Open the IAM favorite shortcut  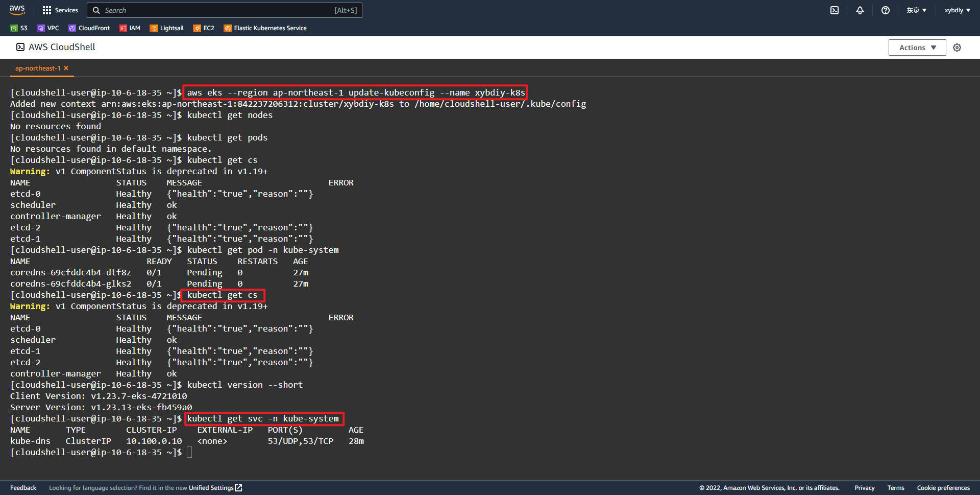point(130,28)
